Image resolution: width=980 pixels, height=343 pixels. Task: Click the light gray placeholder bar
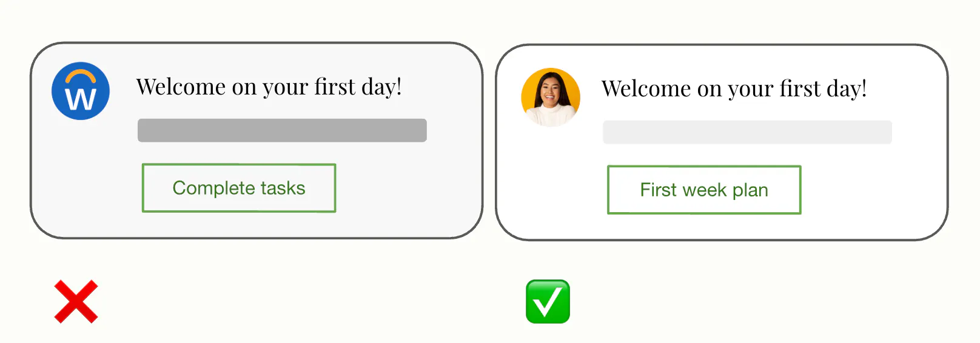[747, 132]
